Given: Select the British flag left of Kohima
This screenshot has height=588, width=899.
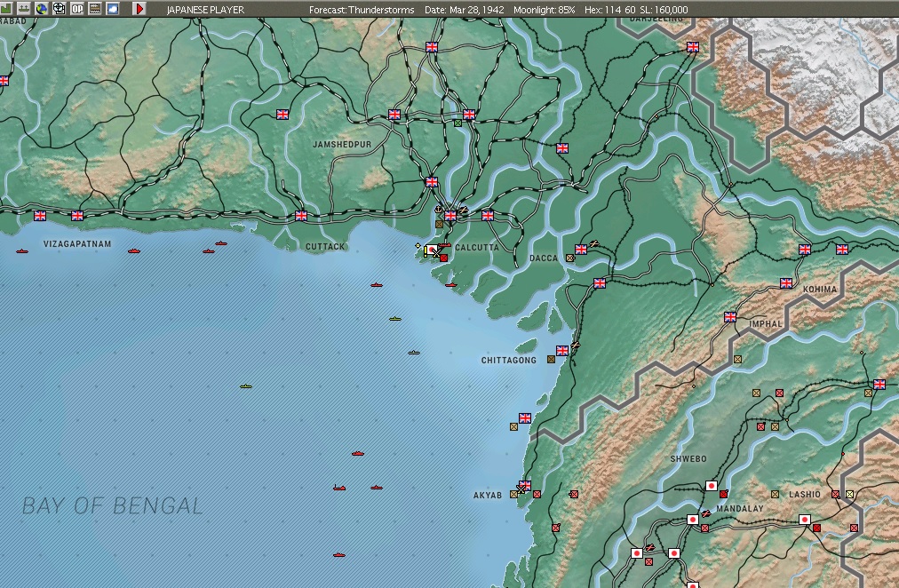Looking at the screenshot, I should click(786, 283).
